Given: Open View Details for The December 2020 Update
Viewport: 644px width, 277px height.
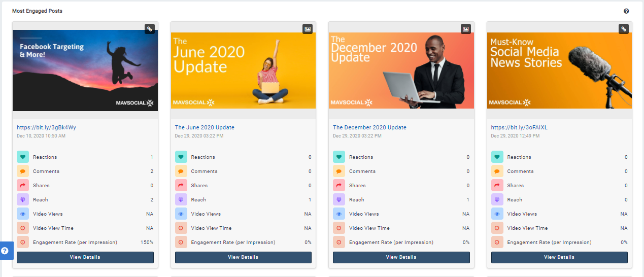Looking at the screenshot, I should click(x=401, y=257).
